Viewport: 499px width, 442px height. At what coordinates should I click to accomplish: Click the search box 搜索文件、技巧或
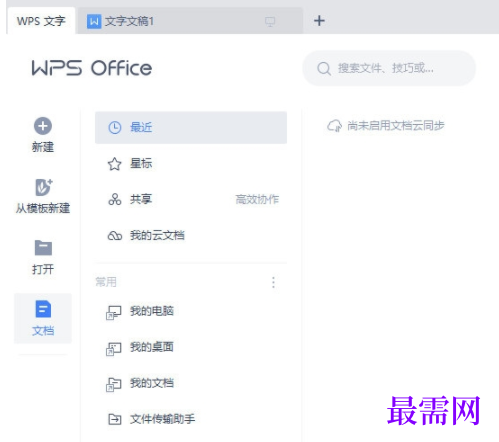tap(389, 68)
